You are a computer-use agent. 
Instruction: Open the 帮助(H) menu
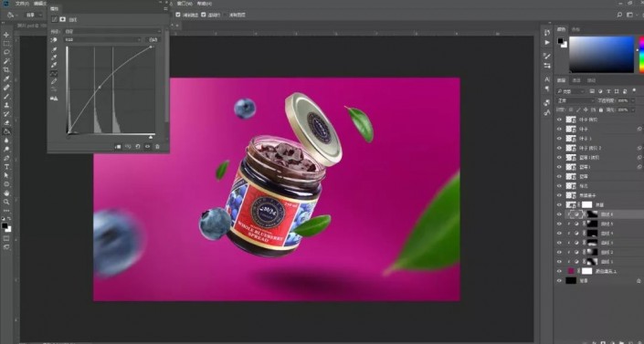204,4
